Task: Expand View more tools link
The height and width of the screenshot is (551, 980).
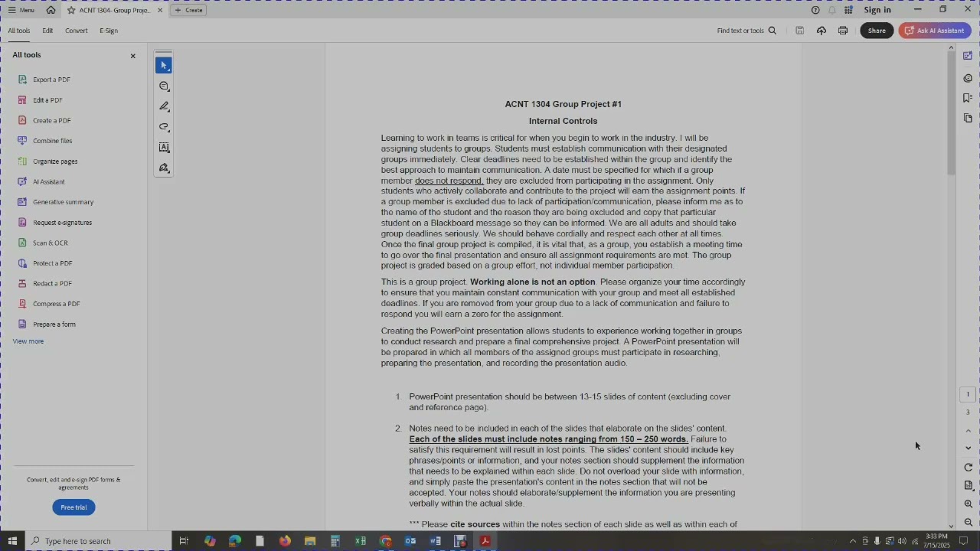Action: pyautogui.click(x=28, y=341)
